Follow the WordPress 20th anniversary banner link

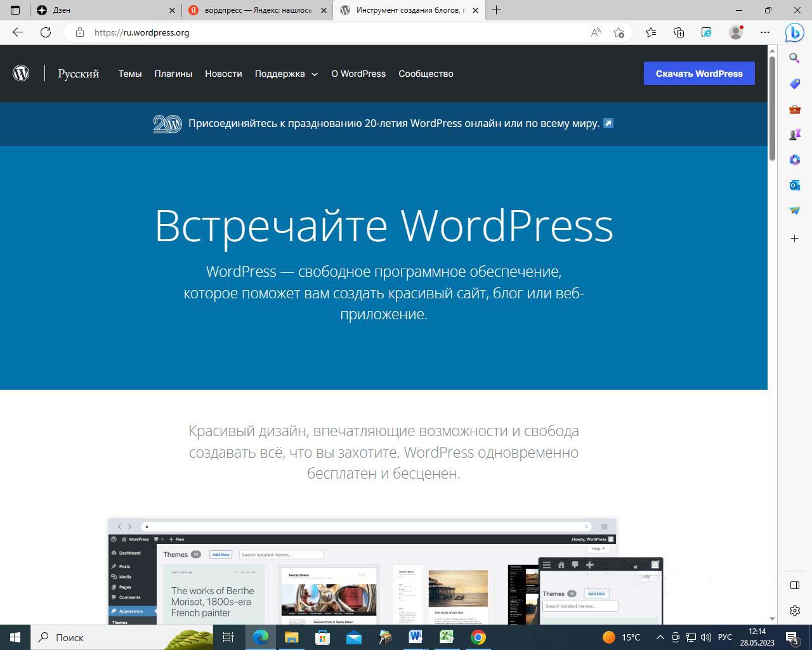[393, 123]
